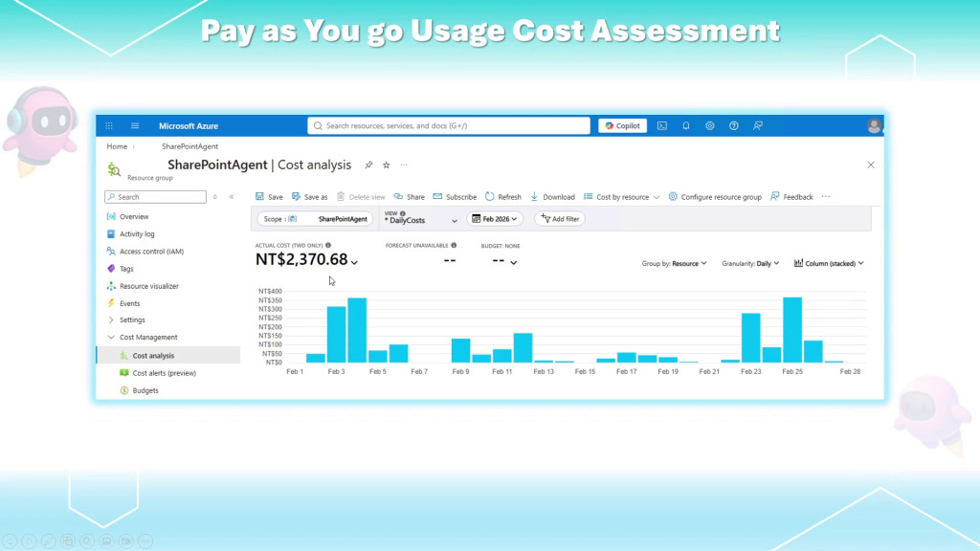The height and width of the screenshot is (551, 980).
Task: Download the cost data
Action: [552, 197]
